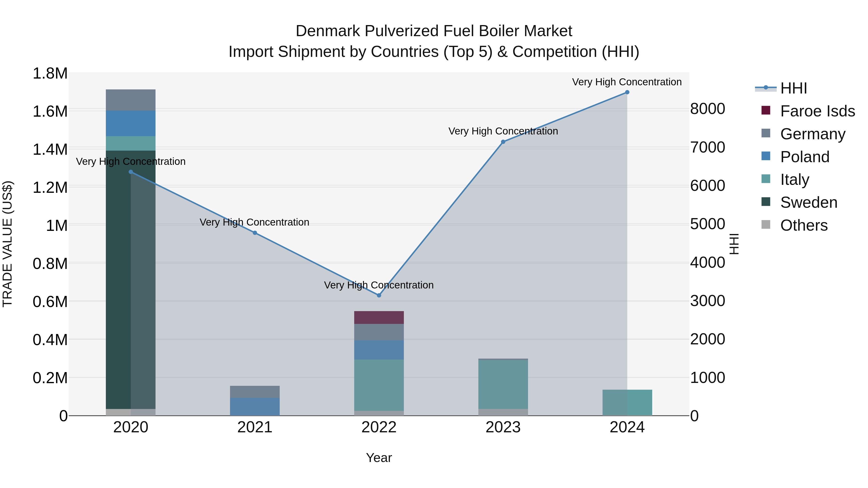Image resolution: width=868 pixels, height=488 pixels.
Task: Click the 8000 tick on the HHI axis
Action: (708, 109)
